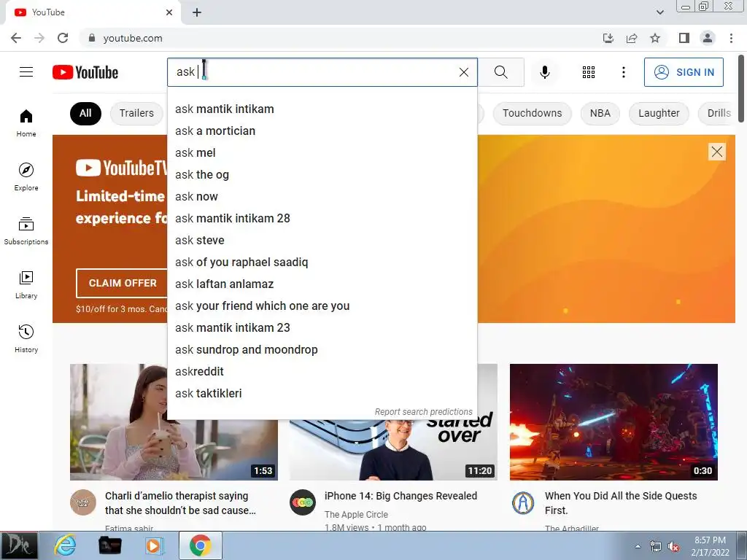Close the YouTube TV banner ad
Viewport: 747px width, 560px height.
(717, 152)
